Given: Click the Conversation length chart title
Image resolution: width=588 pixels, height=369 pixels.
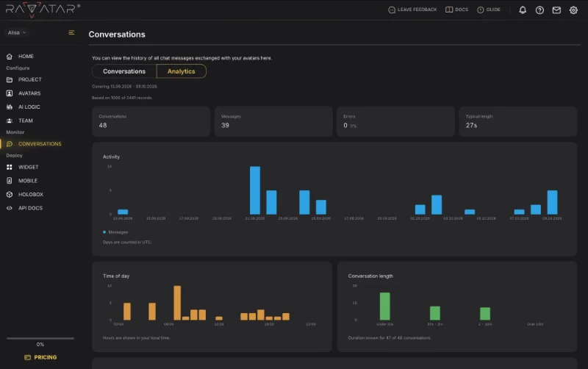Looking at the screenshot, I should [x=370, y=276].
